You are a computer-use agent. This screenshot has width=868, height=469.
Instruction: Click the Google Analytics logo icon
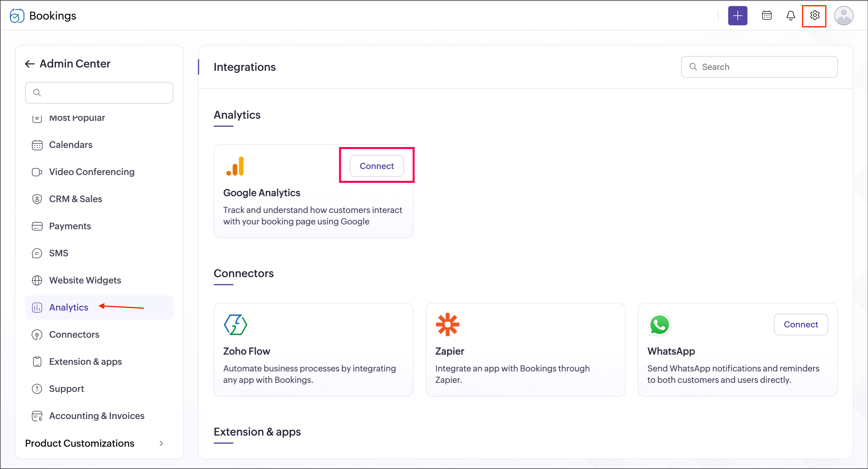(x=235, y=166)
